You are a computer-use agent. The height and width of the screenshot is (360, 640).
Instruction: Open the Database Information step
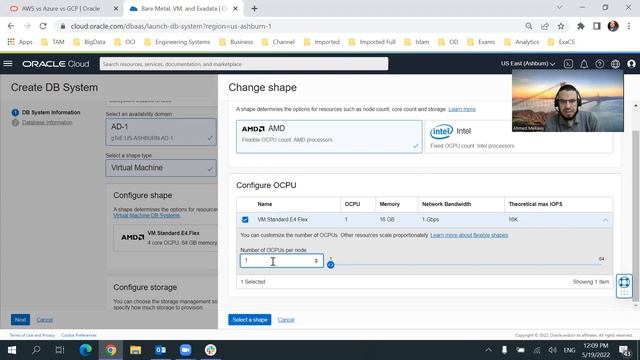tap(47, 122)
